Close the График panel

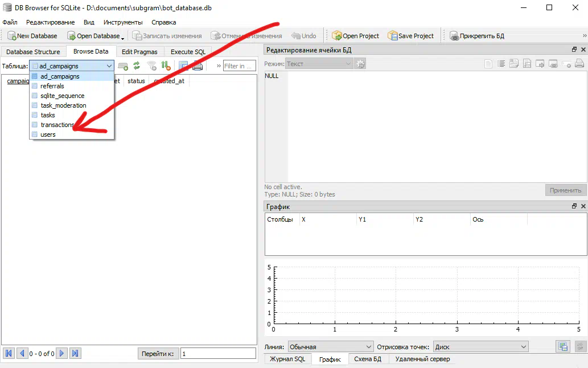[583, 206]
